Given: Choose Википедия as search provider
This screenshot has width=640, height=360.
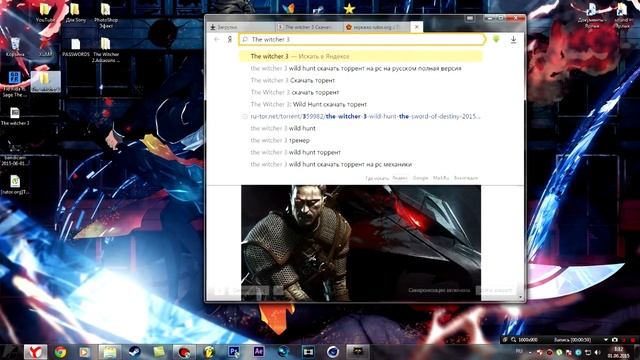Looking at the screenshot, I should pyautogui.click(x=466, y=178).
